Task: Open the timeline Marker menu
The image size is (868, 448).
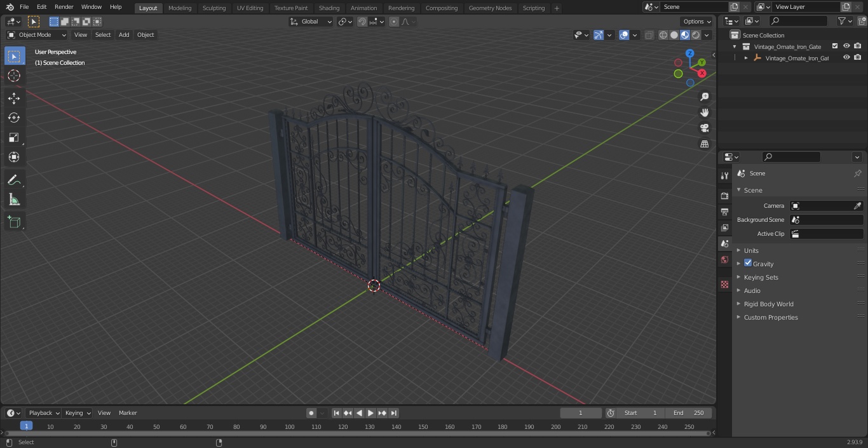Action: [x=128, y=413]
